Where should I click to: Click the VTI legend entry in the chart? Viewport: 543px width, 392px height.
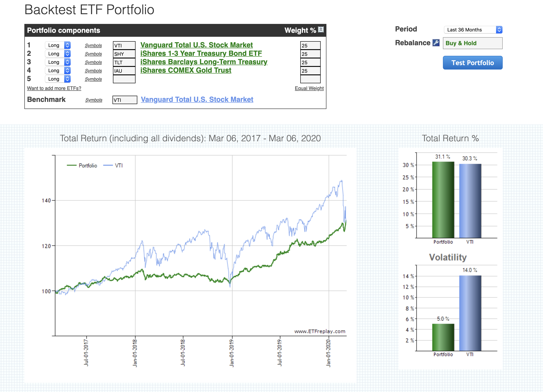tap(113, 165)
